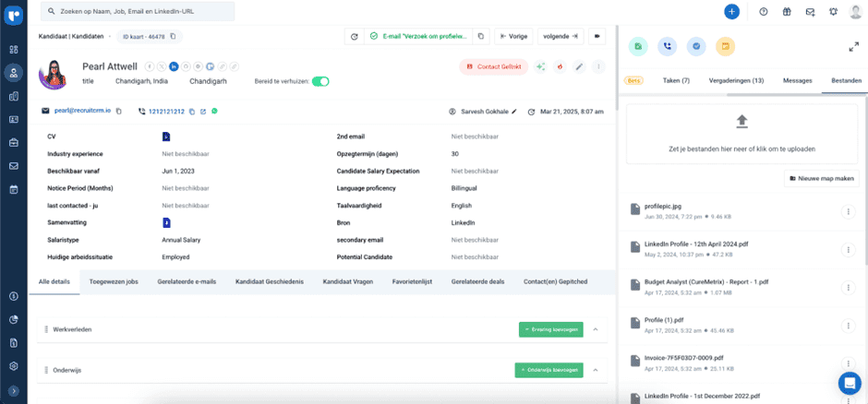The width and height of the screenshot is (868, 404).
Task: Open the Jobs briefcase icon in the sidebar
Action: tap(14, 143)
